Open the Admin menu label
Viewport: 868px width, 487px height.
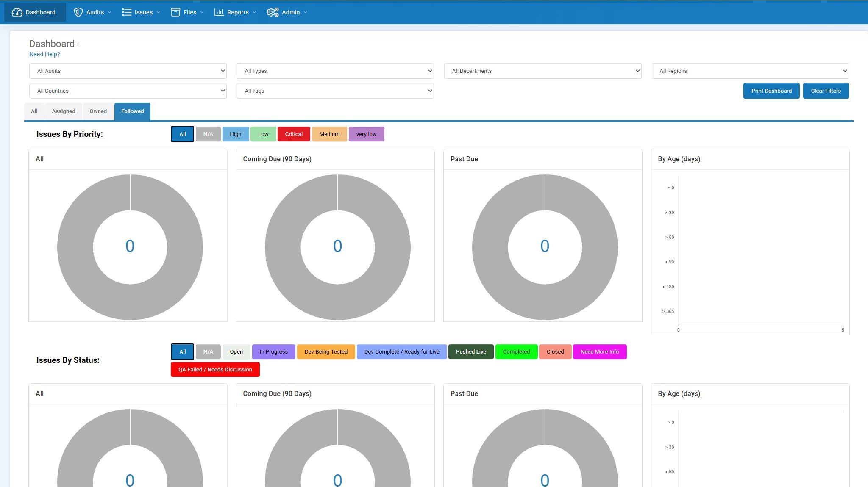click(x=290, y=12)
